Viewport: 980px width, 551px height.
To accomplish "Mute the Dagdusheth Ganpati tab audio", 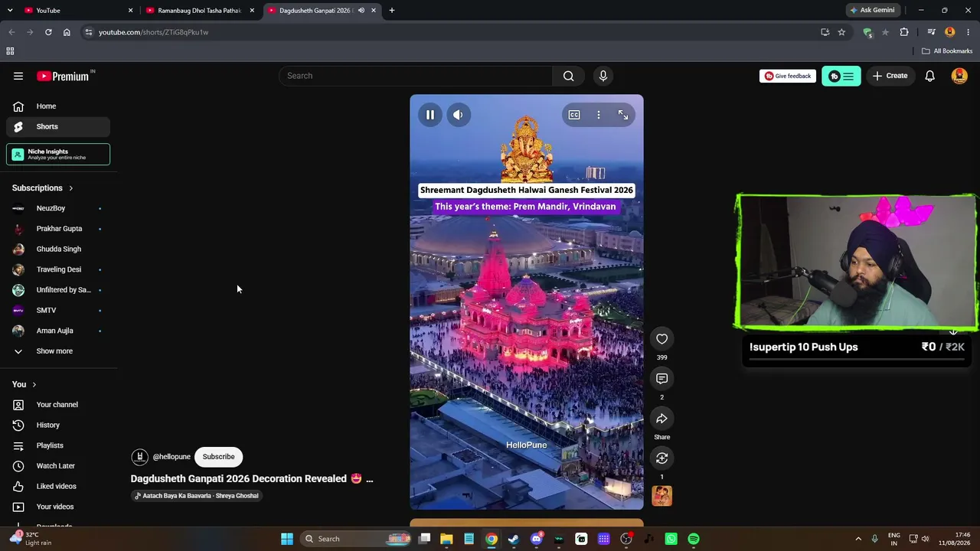I will [361, 11].
